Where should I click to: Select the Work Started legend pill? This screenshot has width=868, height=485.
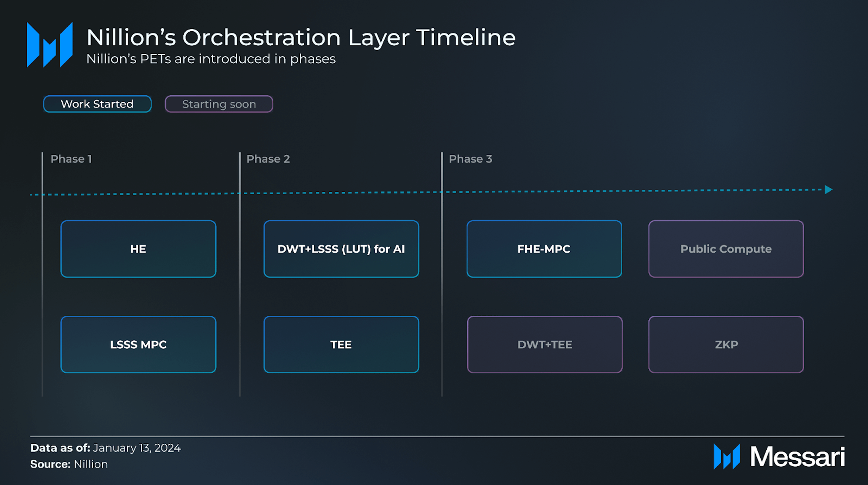pyautogui.click(x=97, y=104)
